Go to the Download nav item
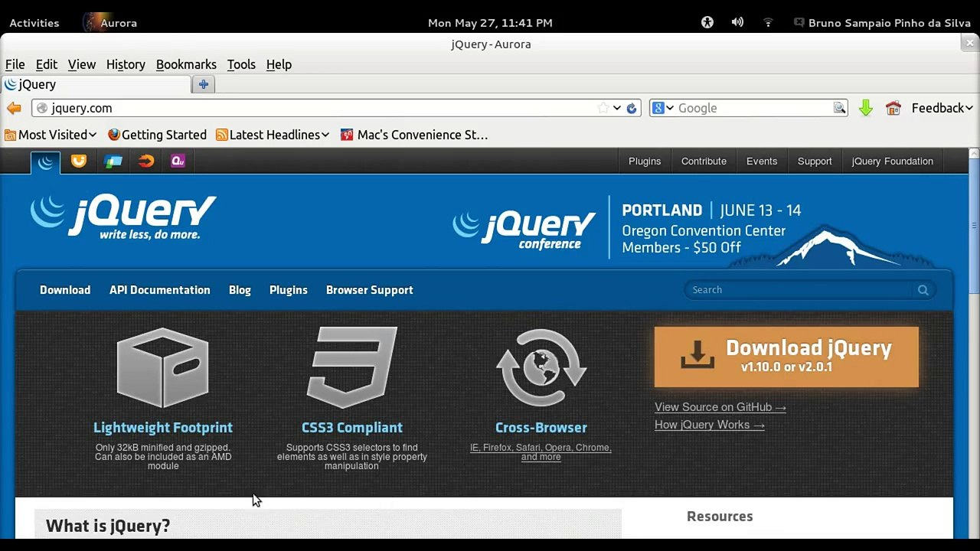 click(x=65, y=290)
